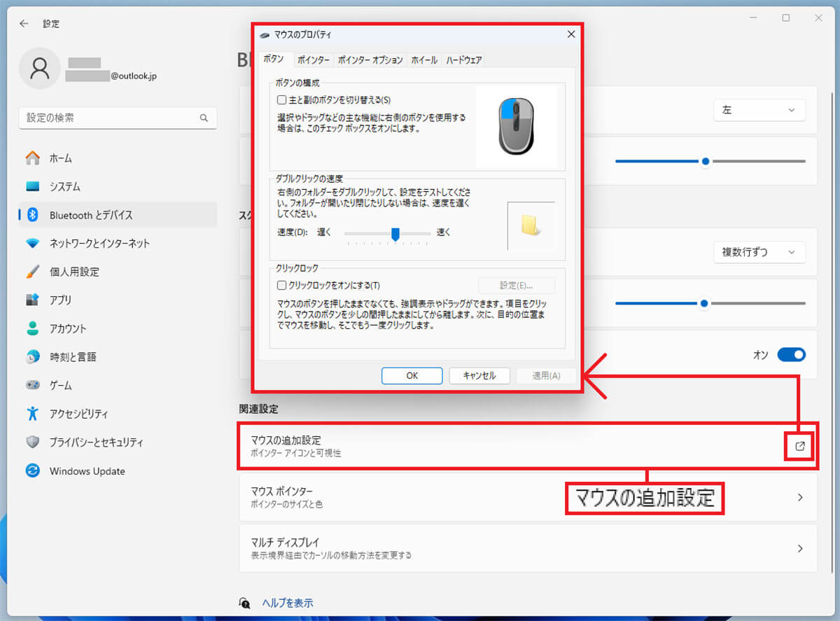This screenshot has width=840, height=621.
Task: Switch to the ポインター tab
Action: point(312,60)
